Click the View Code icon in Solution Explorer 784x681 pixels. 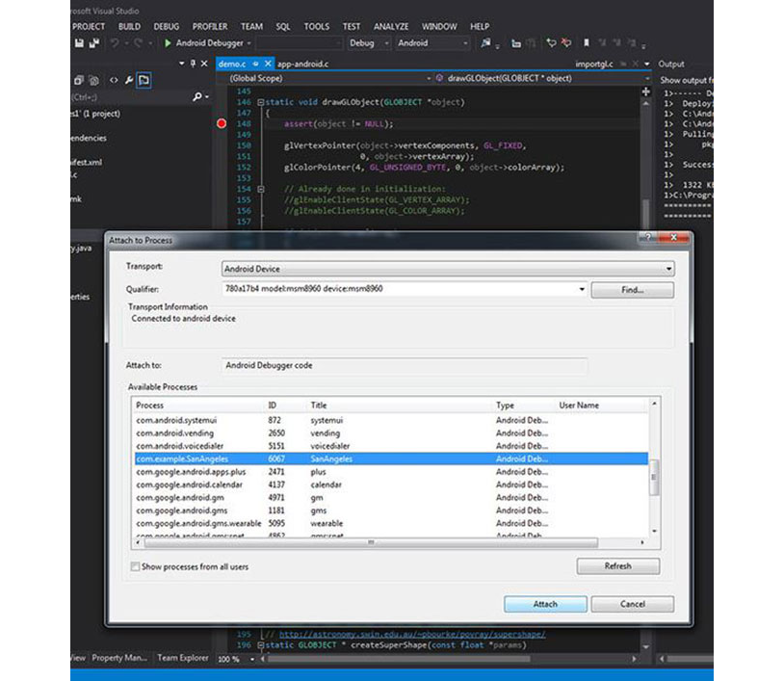coord(114,81)
